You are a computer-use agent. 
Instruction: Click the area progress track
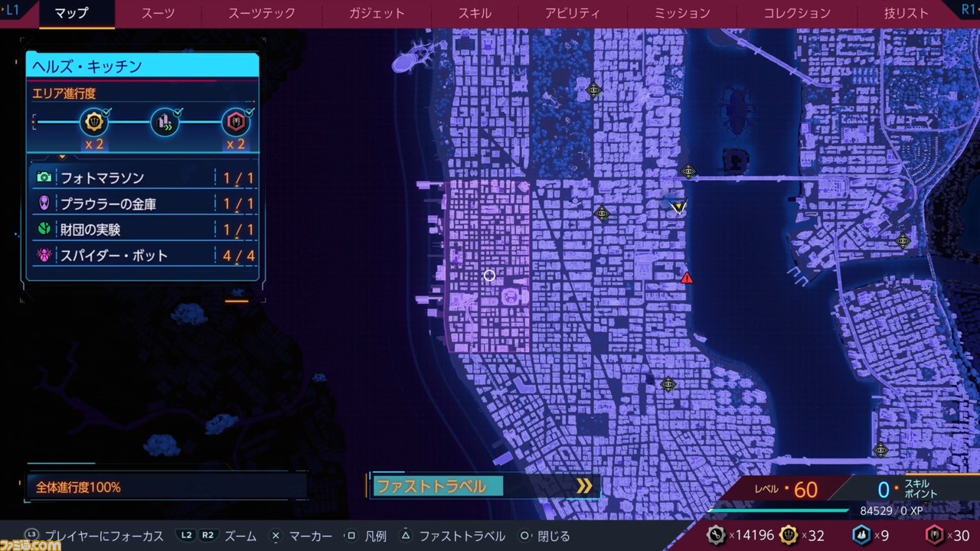[x=143, y=122]
